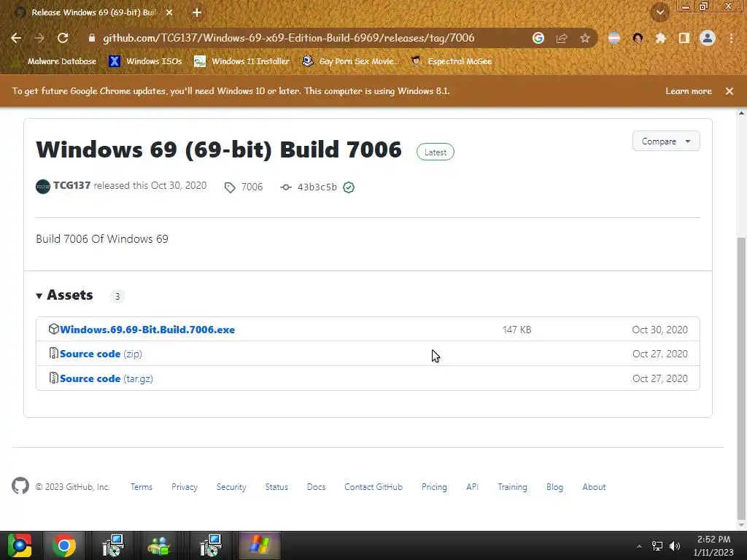Select the Release Windows 69 tab

[95, 12]
